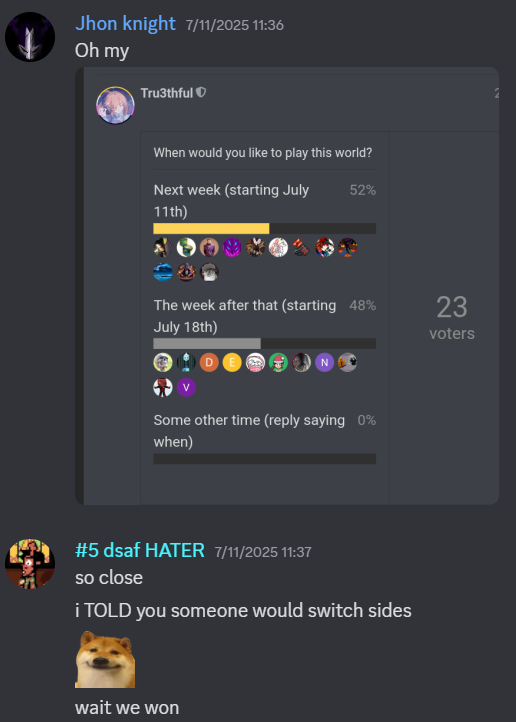516x722 pixels.
Task: Click the Tru3thful name in the embed
Action: click(x=167, y=93)
